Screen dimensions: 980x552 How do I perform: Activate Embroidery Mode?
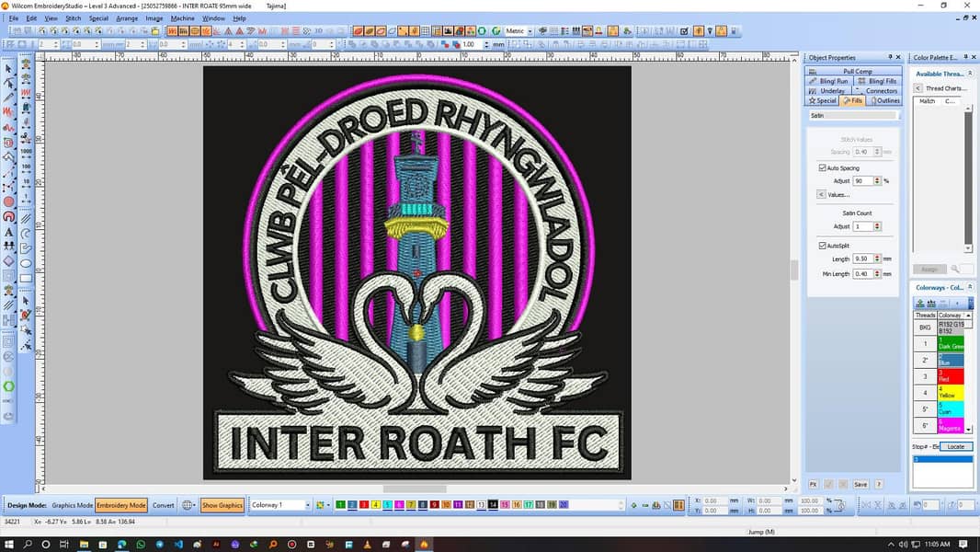(121, 505)
